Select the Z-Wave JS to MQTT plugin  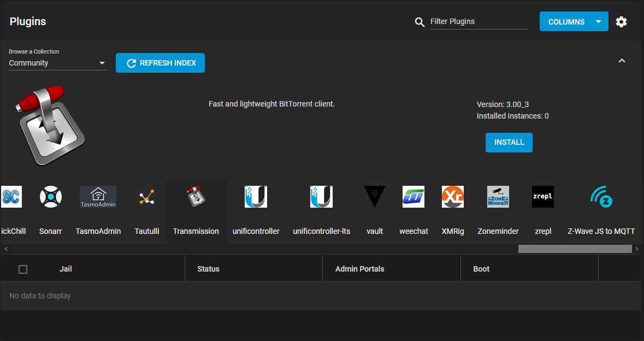click(601, 213)
